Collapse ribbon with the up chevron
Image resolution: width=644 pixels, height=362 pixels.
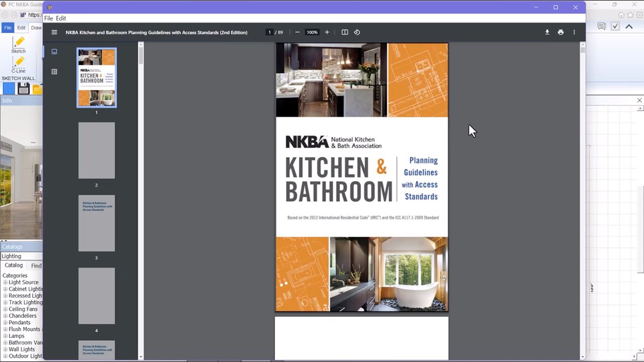pyautogui.click(x=629, y=27)
